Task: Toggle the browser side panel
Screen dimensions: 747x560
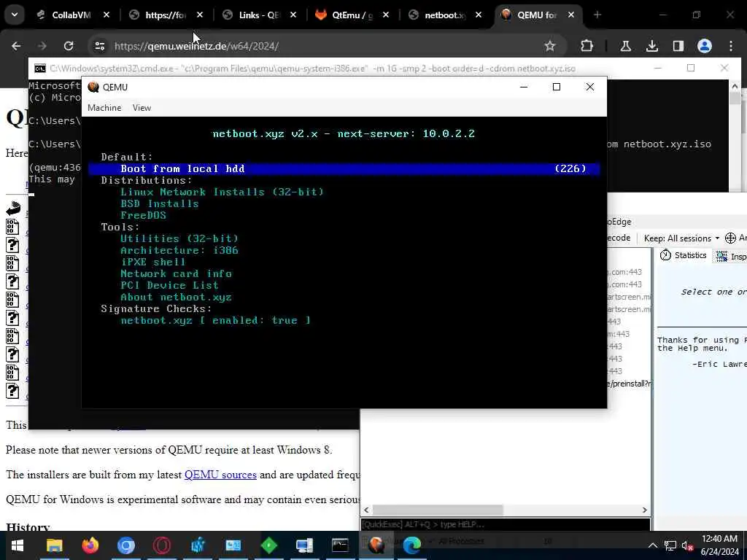Action: tap(678, 46)
